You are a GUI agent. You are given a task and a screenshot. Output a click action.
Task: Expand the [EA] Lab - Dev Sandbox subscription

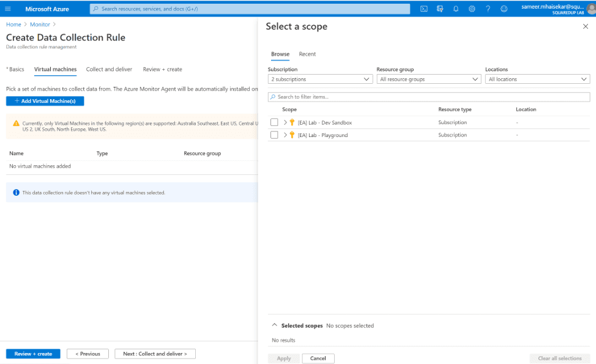tap(285, 122)
